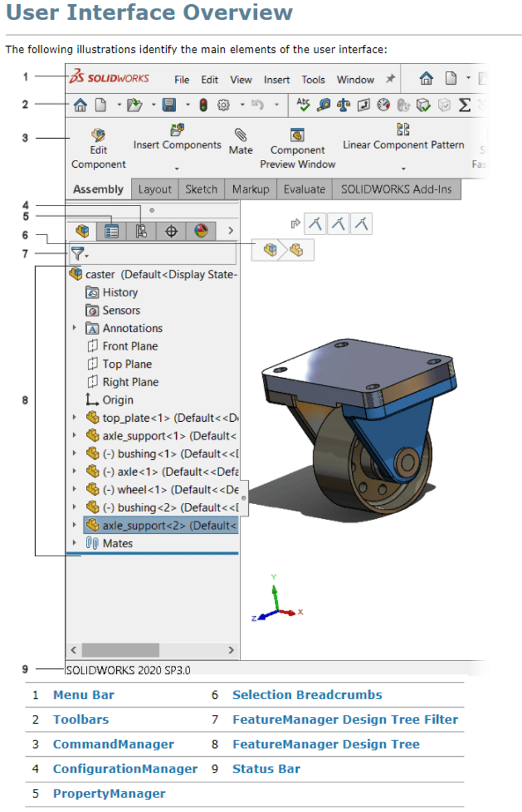This screenshot has width=522, height=812.
Task: Click the horizontal scrollbar in tree panel
Action: point(121,650)
